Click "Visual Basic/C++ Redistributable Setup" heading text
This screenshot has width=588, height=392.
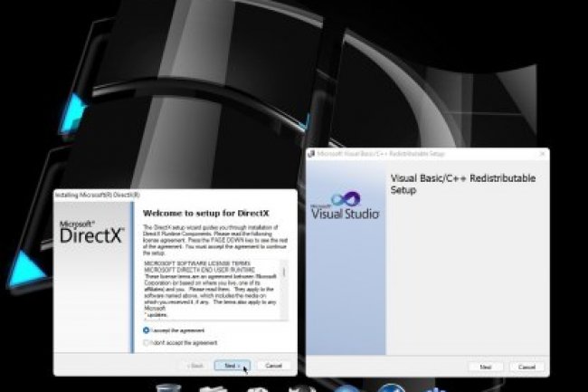pyautogui.click(x=463, y=184)
